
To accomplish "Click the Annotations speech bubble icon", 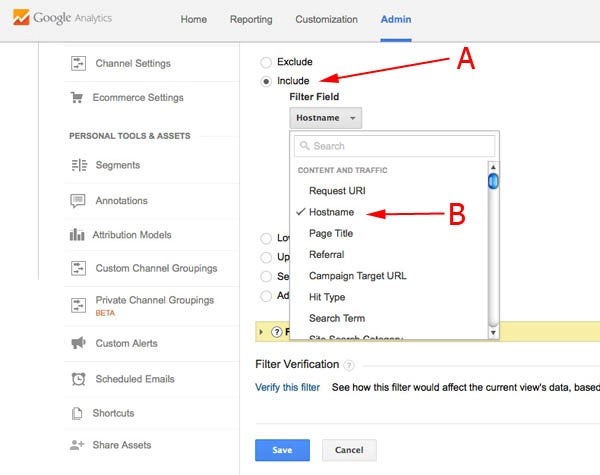I will 78,201.
